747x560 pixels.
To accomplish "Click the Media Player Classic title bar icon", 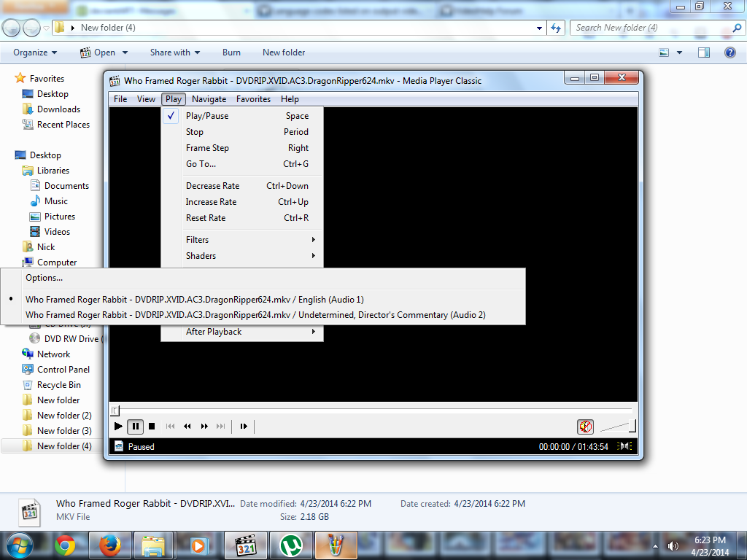I will 115,81.
